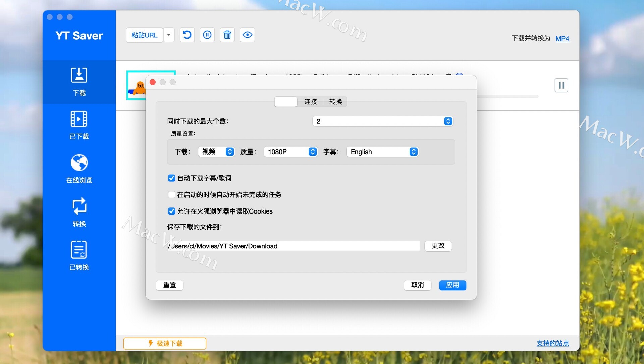Open the 支持的站点 supported sites link

click(553, 343)
